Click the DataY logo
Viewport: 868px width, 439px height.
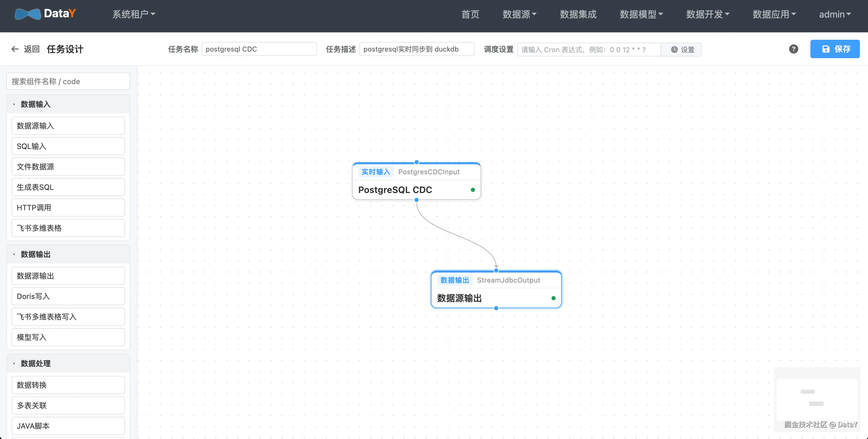coord(45,14)
